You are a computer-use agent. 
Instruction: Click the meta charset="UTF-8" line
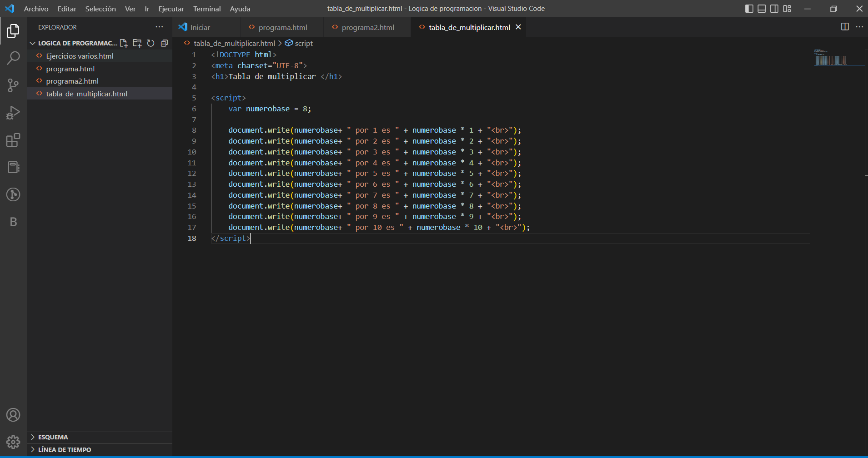pos(259,65)
